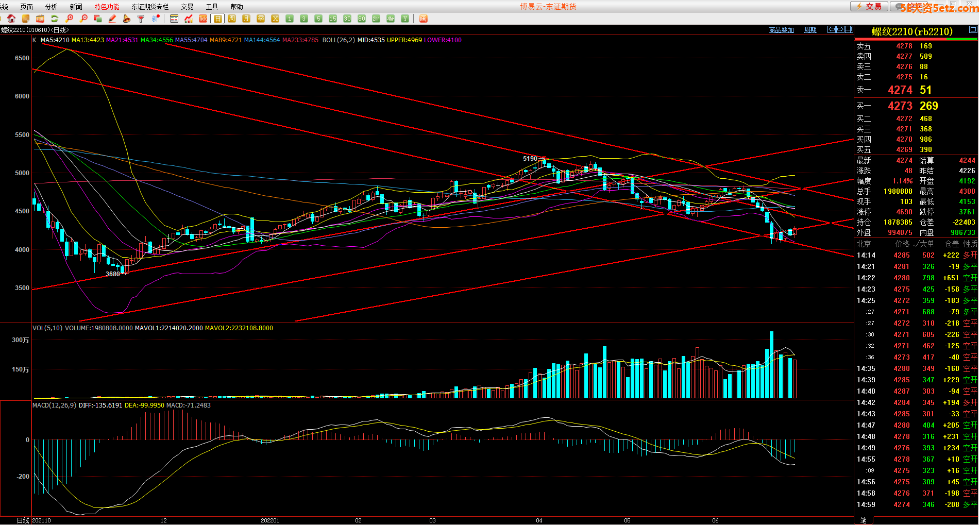Select the 笔 tab below trade list
This screenshot has height=525, width=980.
point(864,520)
